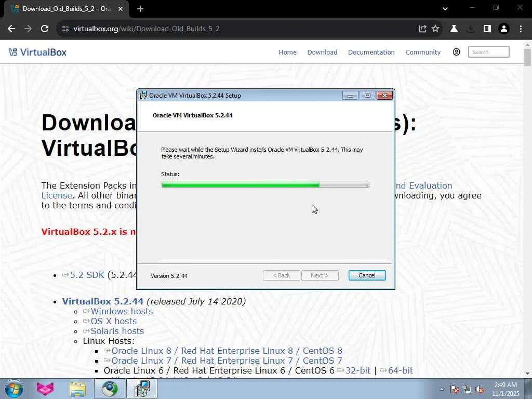Toggle the browser side panel icon
The height and width of the screenshot is (399, 532).
coord(487,29)
